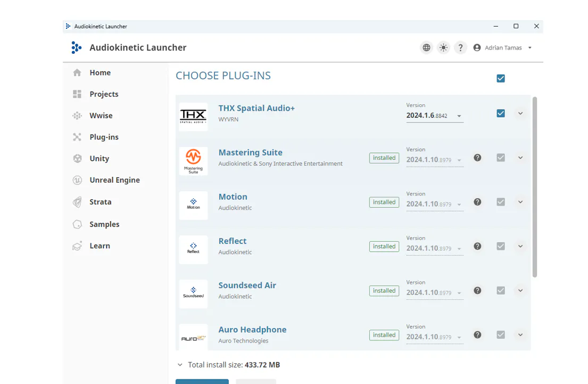Click the Samples icon in sidebar
This screenshot has width=588, height=384.
click(x=77, y=224)
